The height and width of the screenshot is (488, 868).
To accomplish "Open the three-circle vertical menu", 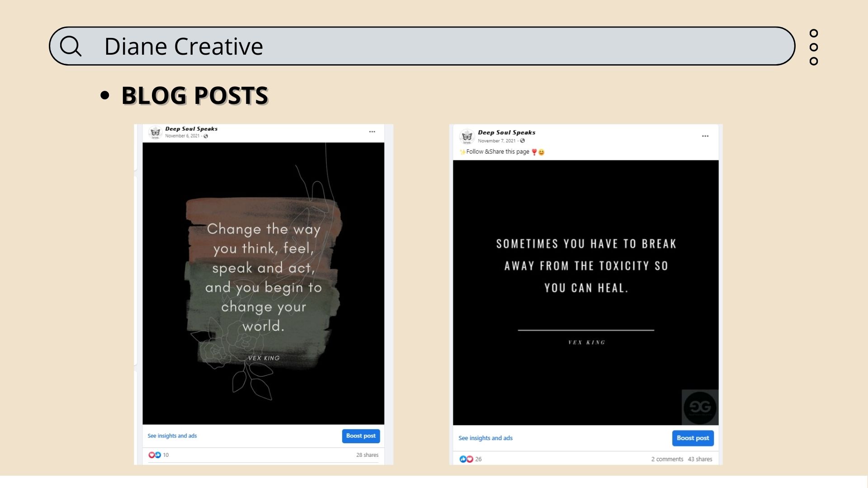I will [814, 47].
